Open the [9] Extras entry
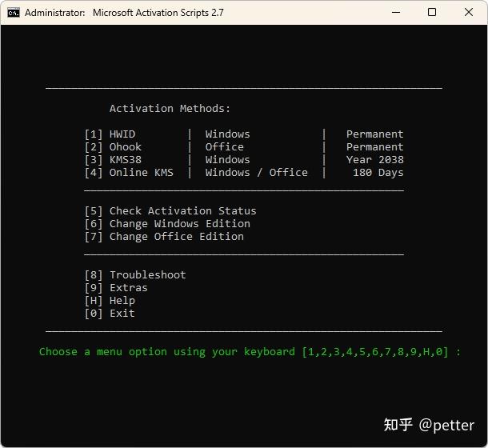The image size is (488, 448). [x=116, y=288]
